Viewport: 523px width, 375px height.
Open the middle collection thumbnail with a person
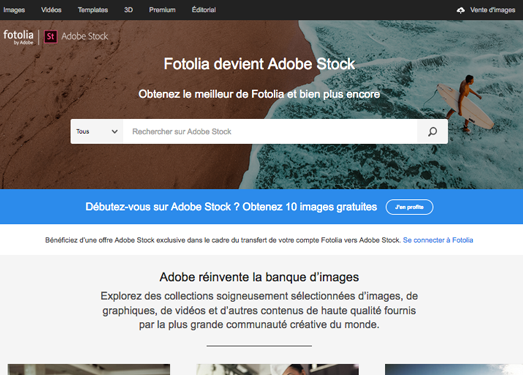pyautogui.click(x=278, y=369)
